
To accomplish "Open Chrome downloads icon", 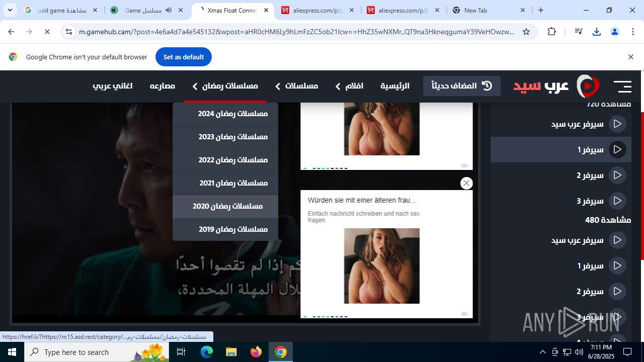I will pos(597,32).
